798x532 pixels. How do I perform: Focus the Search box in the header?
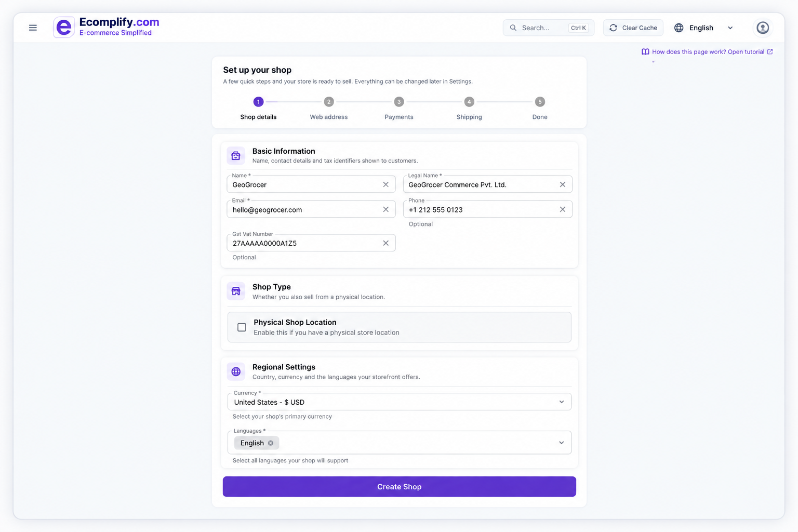(549, 28)
